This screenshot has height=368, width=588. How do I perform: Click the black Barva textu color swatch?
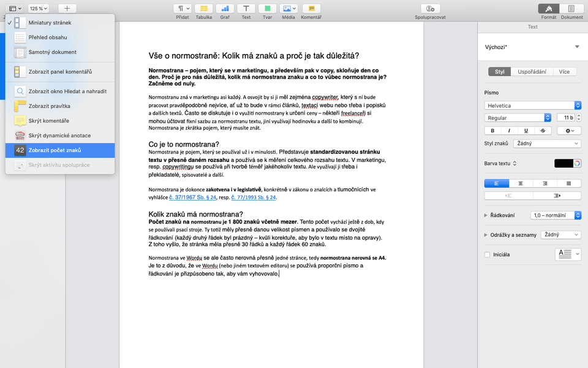(563, 163)
